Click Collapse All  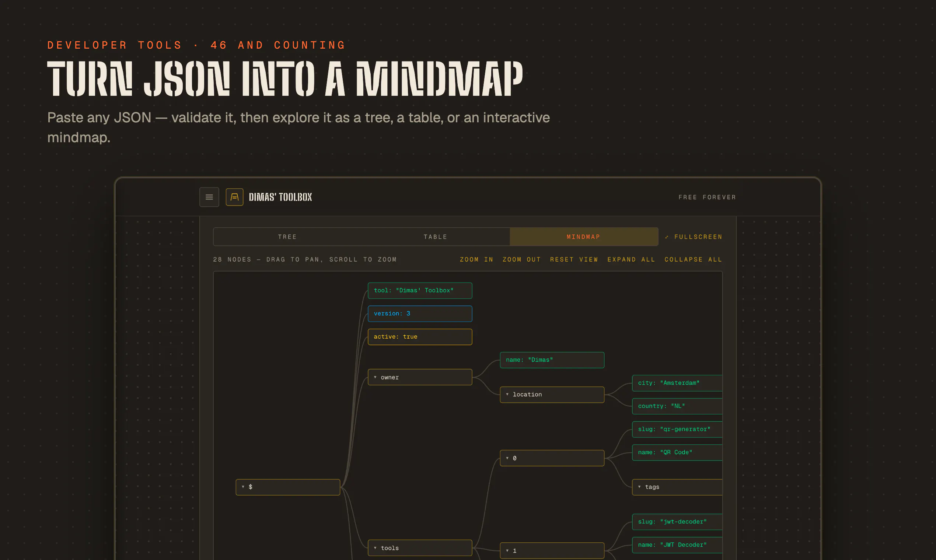point(693,260)
